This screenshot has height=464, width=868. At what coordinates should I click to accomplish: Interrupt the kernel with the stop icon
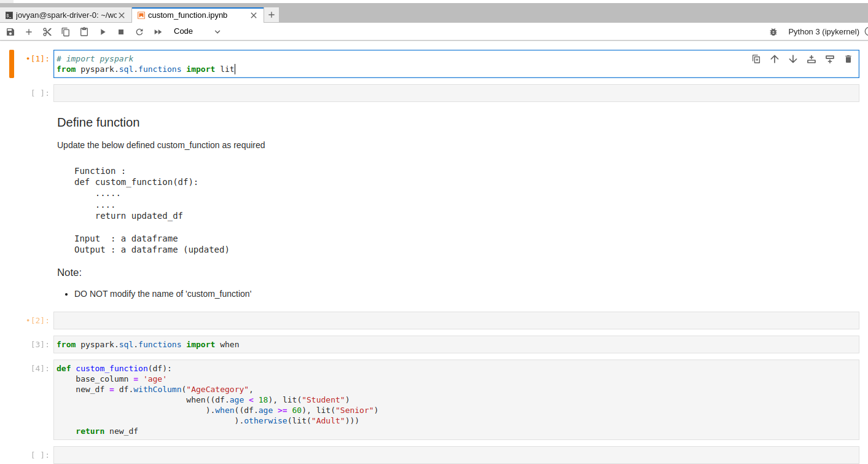[x=121, y=32]
